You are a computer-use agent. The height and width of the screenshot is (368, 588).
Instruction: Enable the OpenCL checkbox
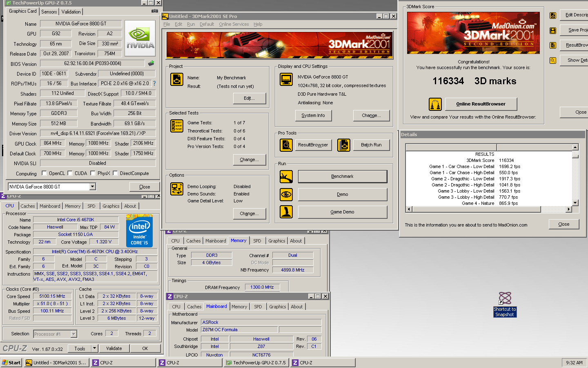44,173
